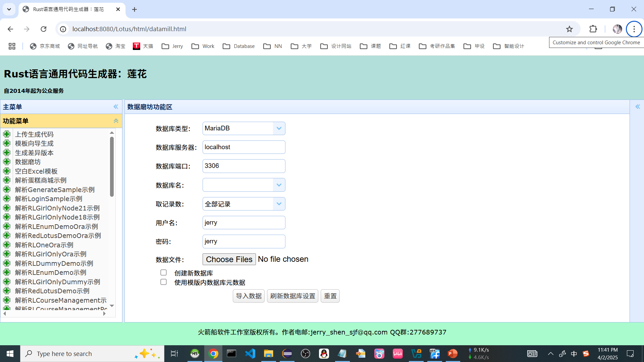Collapse the right side panel double-arrow icon
644x362 pixels.
tap(637, 107)
